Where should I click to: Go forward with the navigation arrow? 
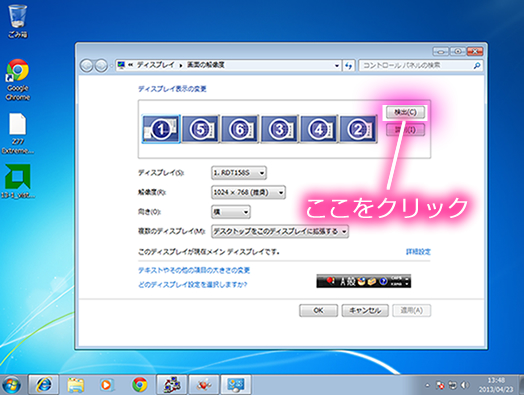[x=101, y=65]
